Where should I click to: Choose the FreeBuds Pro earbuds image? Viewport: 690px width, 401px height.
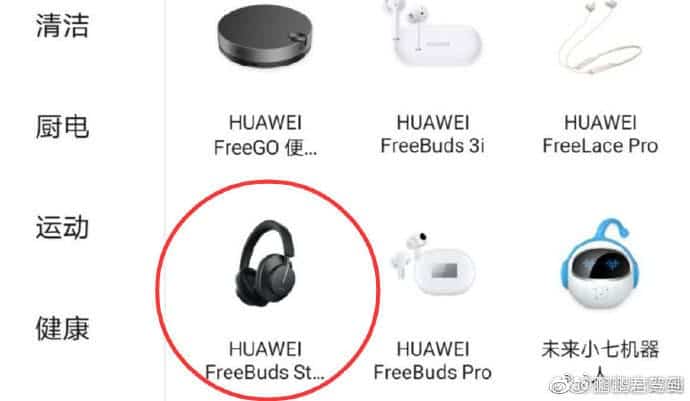tap(433, 265)
